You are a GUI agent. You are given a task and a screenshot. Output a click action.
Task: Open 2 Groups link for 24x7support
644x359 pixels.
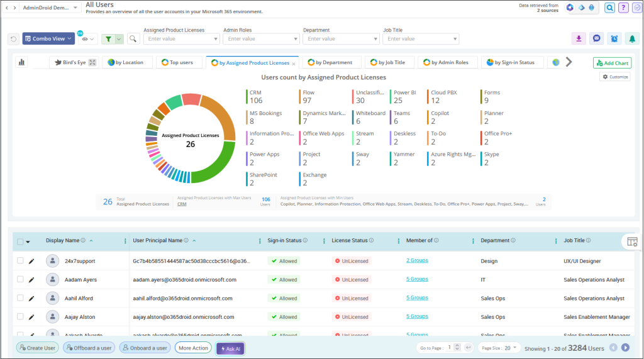tap(417, 260)
